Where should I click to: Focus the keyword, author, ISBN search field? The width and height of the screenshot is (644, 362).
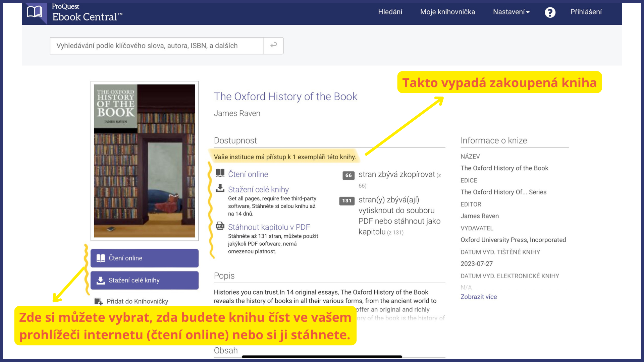click(157, 46)
